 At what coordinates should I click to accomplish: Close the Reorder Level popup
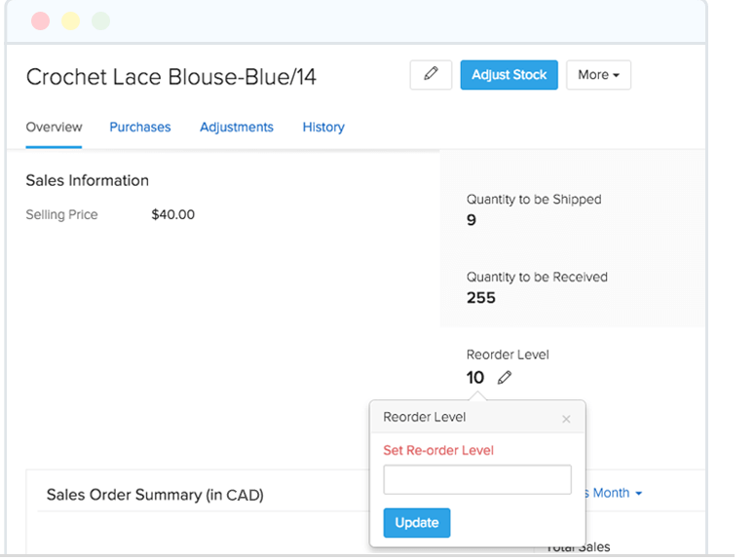[566, 419]
